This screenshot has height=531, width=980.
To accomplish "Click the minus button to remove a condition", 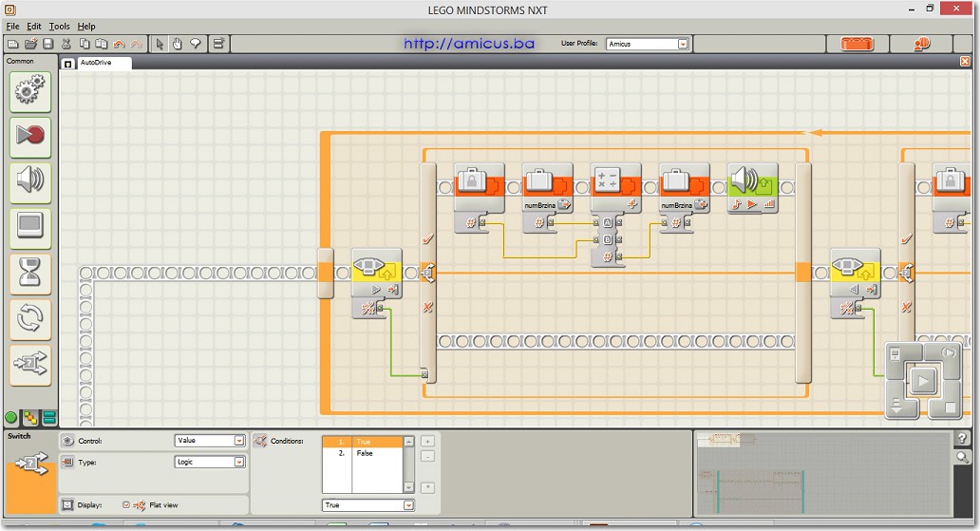I will coord(427,457).
